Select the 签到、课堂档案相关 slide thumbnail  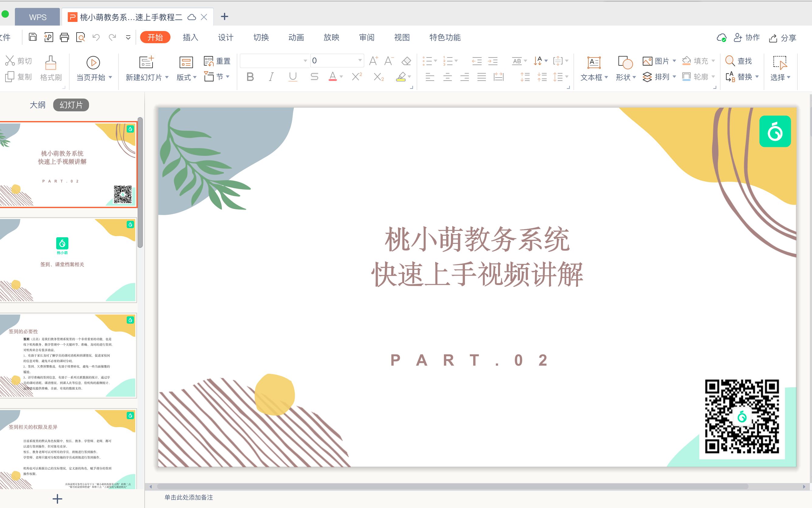tap(68, 260)
